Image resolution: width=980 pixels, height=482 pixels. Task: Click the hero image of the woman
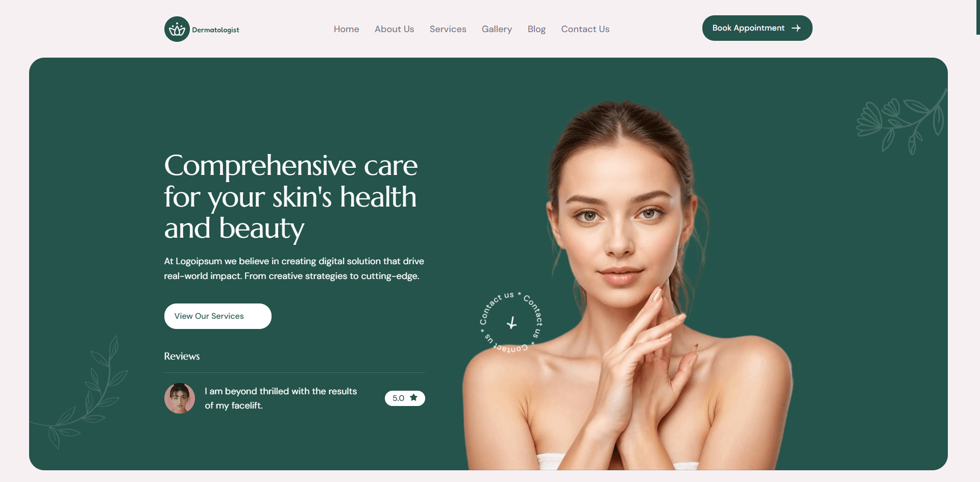tap(628, 285)
